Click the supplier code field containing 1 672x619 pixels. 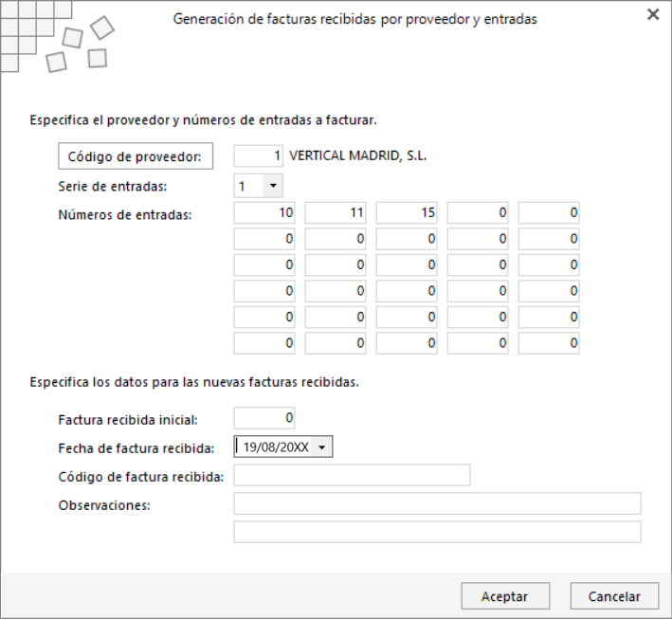coord(258,155)
